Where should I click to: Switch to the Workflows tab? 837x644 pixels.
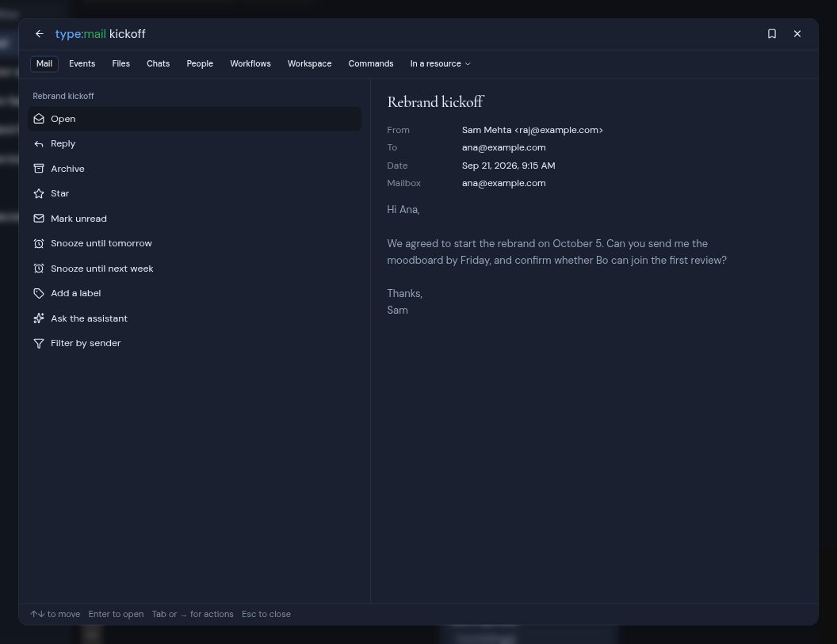pyautogui.click(x=250, y=63)
